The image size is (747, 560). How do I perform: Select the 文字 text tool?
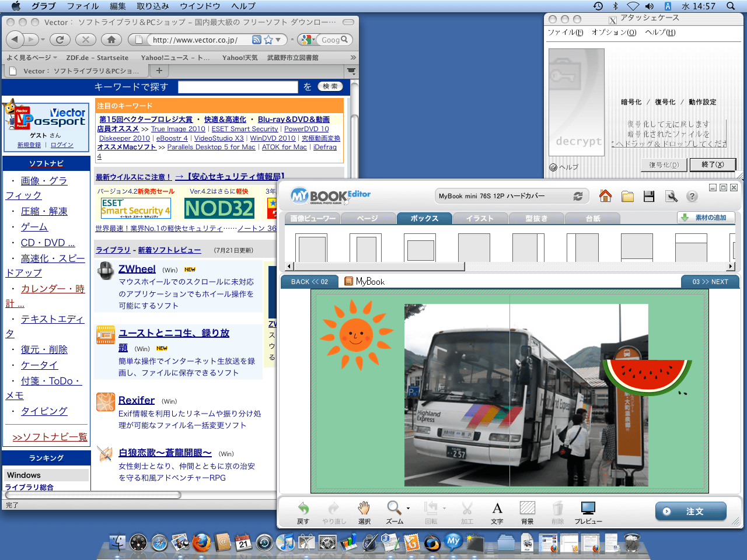[497, 513]
